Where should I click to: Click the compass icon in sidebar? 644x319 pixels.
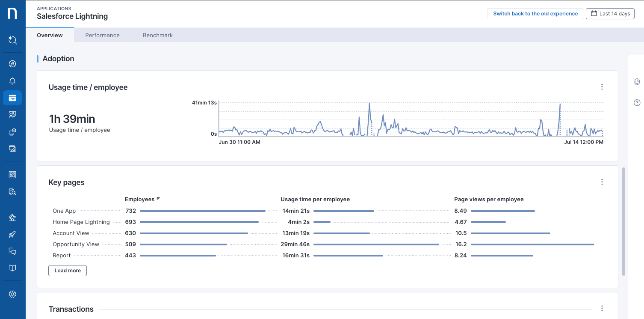point(12,64)
